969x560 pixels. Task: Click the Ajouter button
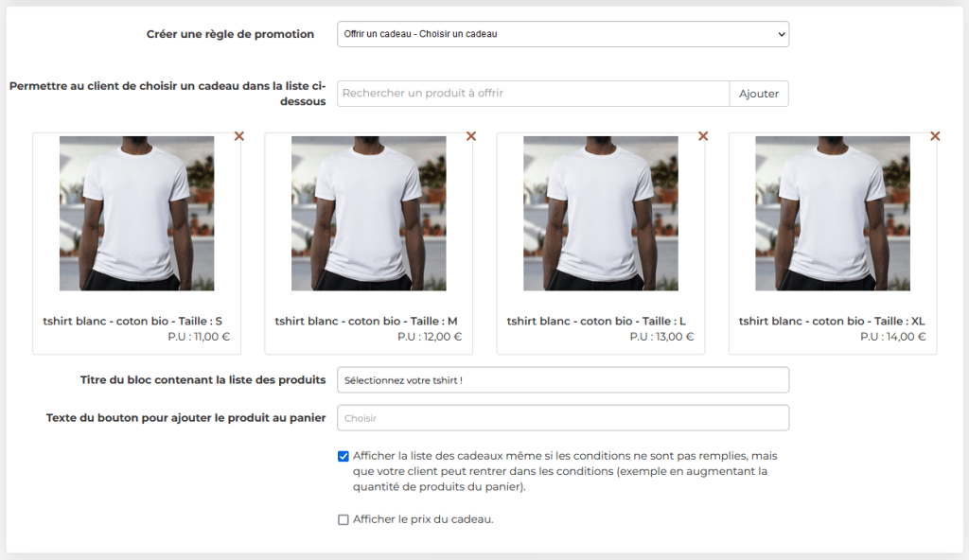759,94
